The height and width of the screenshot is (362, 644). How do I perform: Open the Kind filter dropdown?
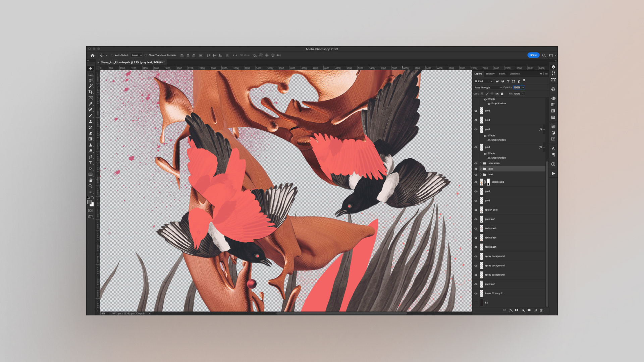484,81
